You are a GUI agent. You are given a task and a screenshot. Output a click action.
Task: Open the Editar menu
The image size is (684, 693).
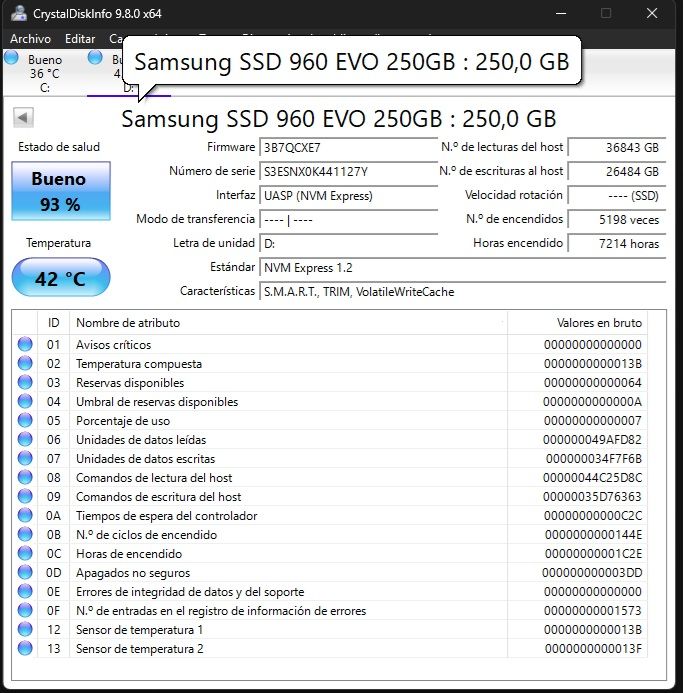(x=80, y=39)
